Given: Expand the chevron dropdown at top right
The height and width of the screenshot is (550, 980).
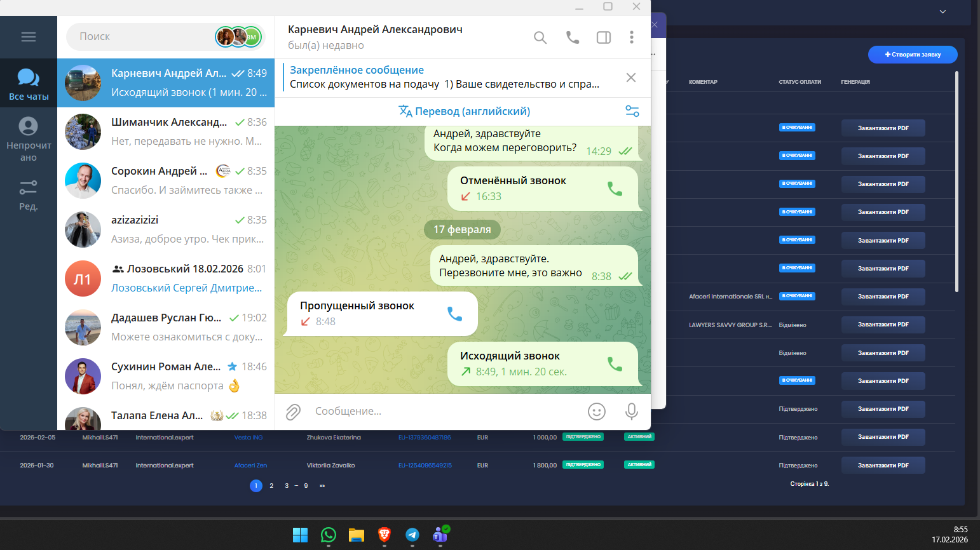Looking at the screenshot, I should click(x=943, y=11).
